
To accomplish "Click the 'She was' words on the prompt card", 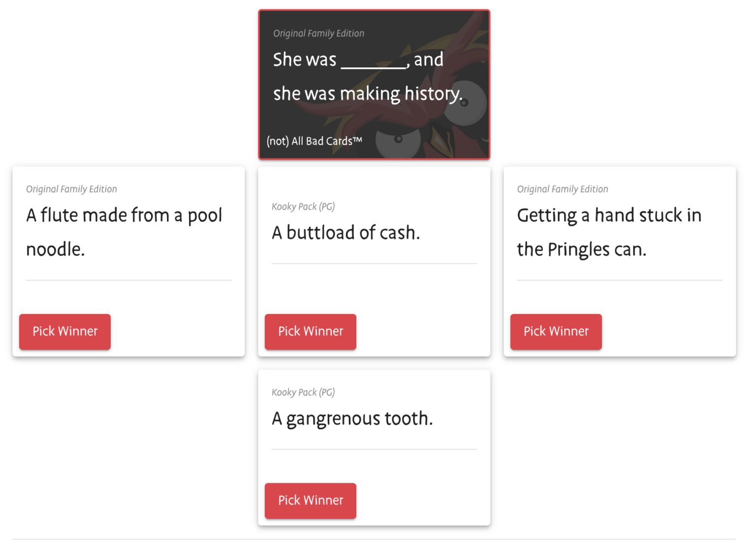I will point(305,60).
